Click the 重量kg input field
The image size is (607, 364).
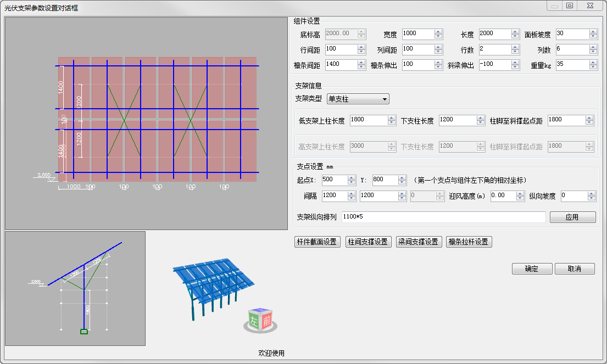pos(572,65)
